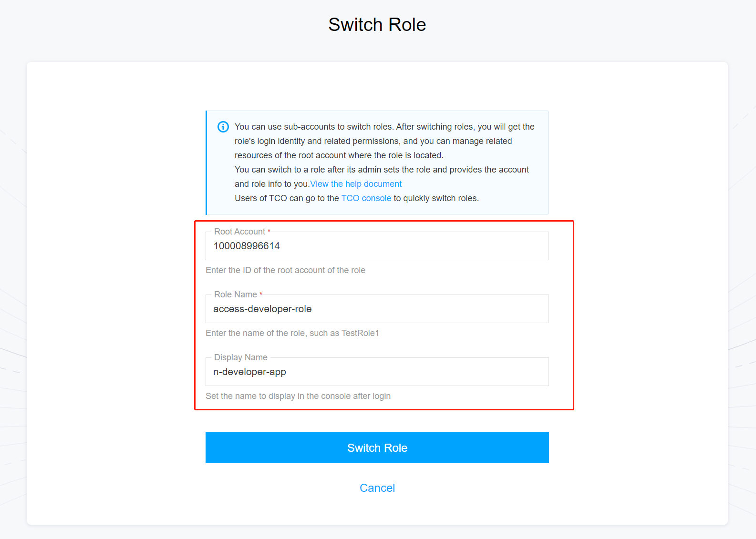Focus the Root Account input field
Image resolution: width=756 pixels, height=539 pixels.
click(377, 246)
